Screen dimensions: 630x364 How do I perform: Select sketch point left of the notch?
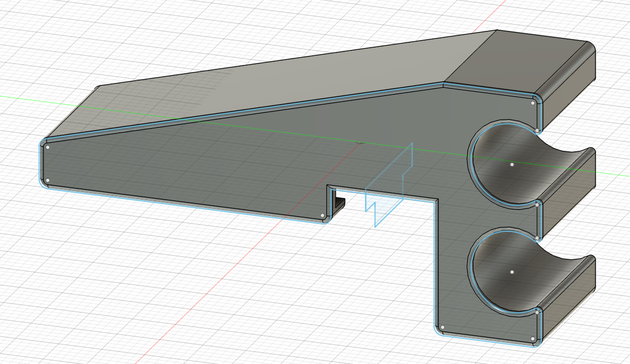(x=323, y=215)
